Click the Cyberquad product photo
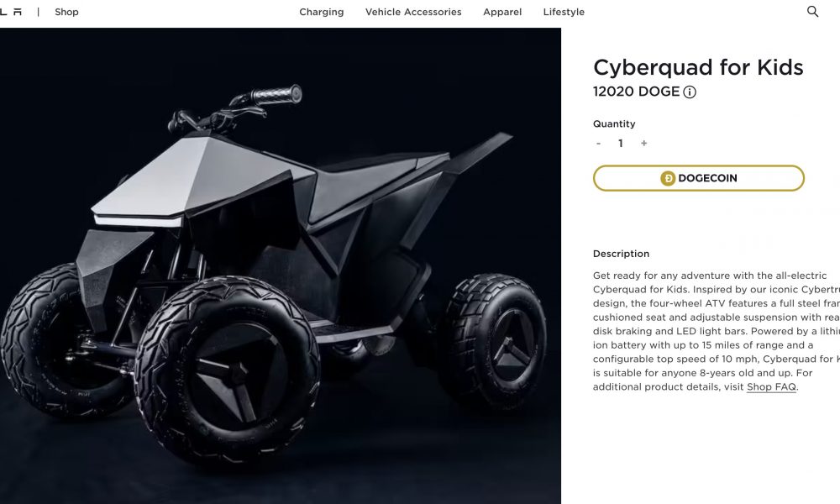Image resolution: width=840 pixels, height=504 pixels. 281,265
